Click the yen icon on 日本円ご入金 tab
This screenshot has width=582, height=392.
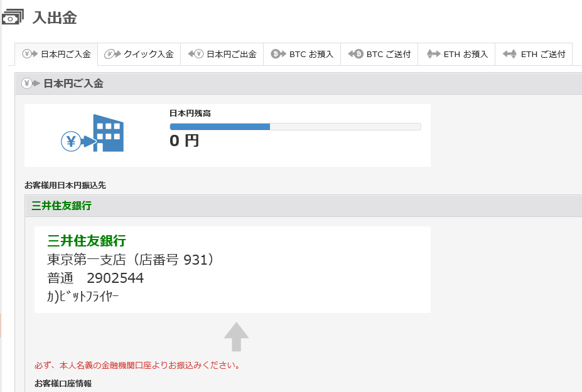[30, 54]
